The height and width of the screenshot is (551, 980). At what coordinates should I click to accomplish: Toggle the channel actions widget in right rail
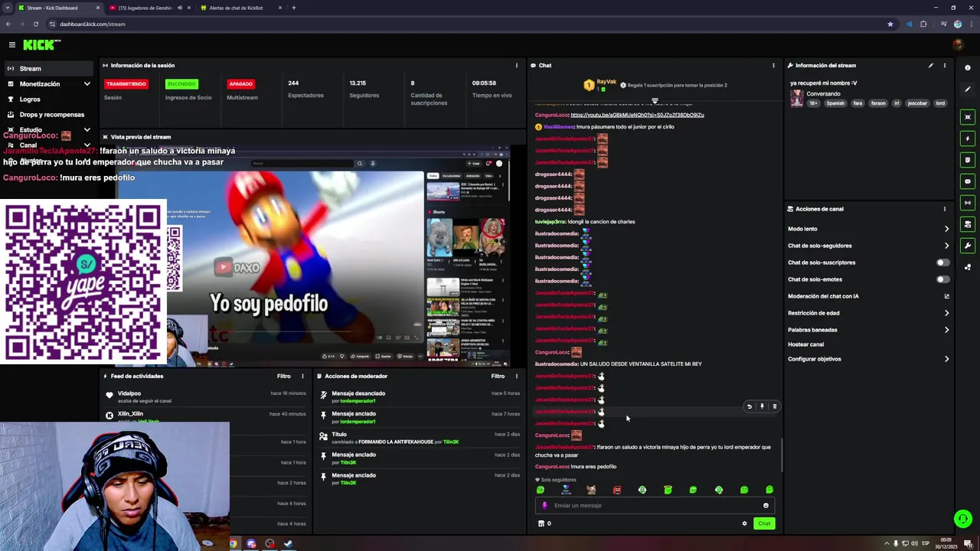(x=968, y=224)
